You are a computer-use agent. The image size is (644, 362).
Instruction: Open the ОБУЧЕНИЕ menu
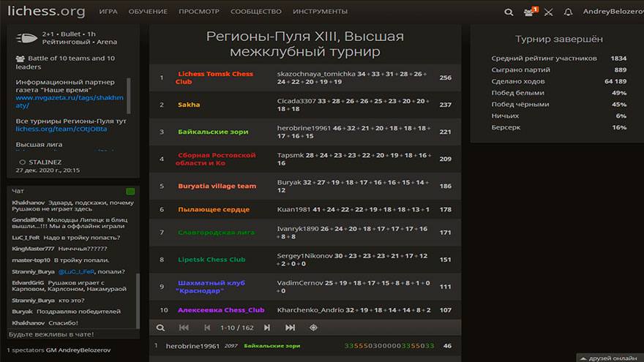(x=148, y=12)
